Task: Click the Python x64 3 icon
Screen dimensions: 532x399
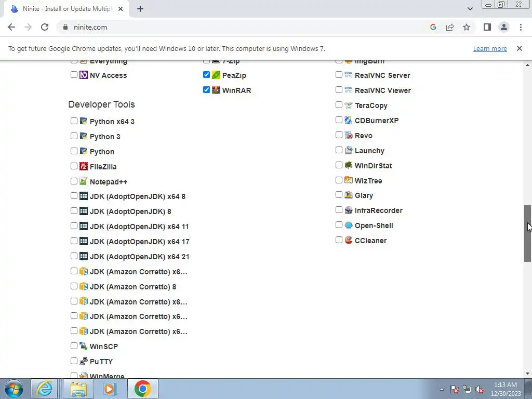Action: [84, 121]
